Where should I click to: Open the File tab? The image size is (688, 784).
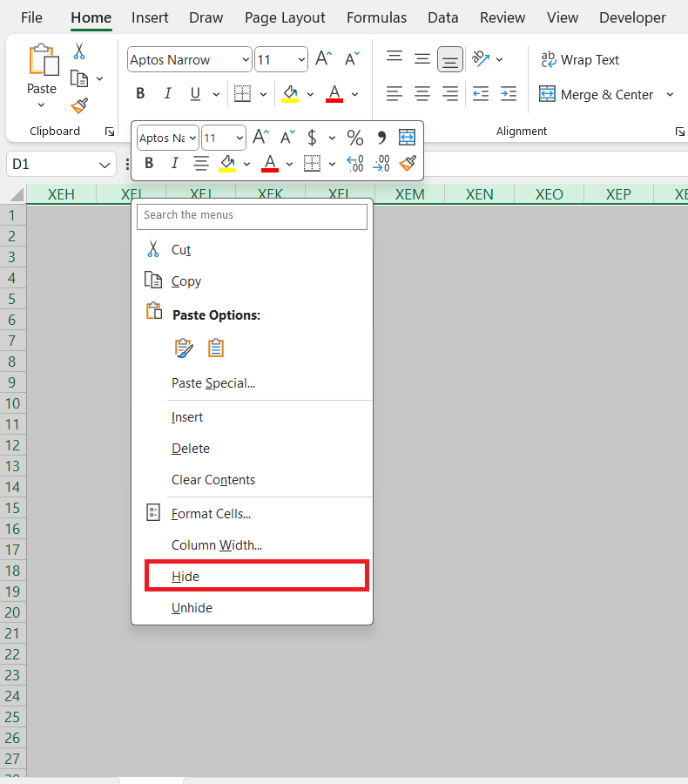pos(31,18)
